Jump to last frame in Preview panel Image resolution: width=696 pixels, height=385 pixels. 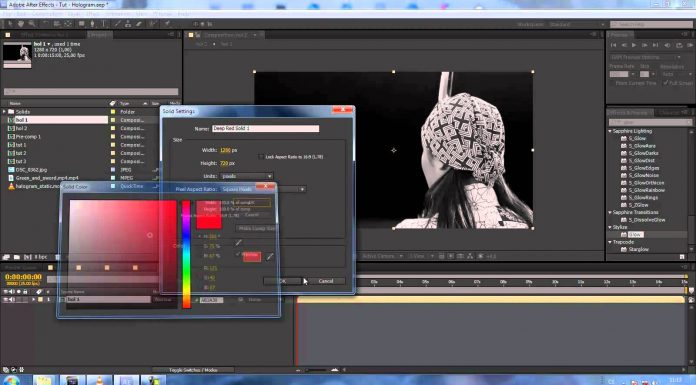coord(655,45)
